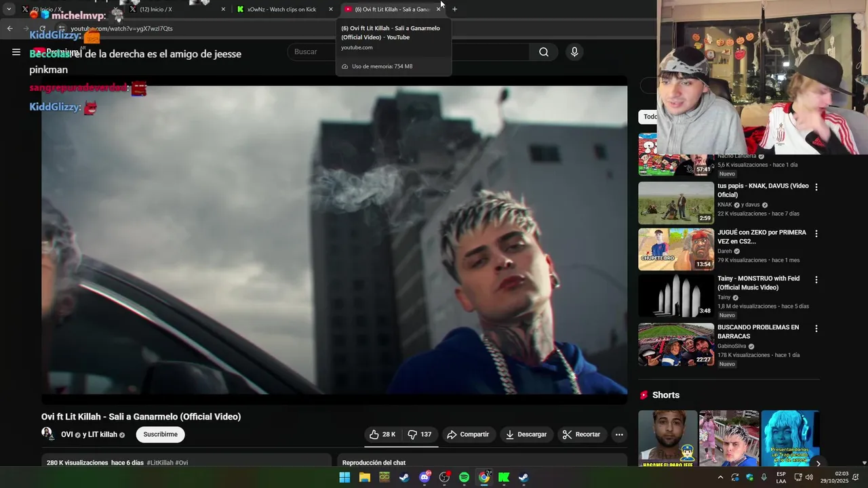Open Windows Security tray icon

coord(749,477)
